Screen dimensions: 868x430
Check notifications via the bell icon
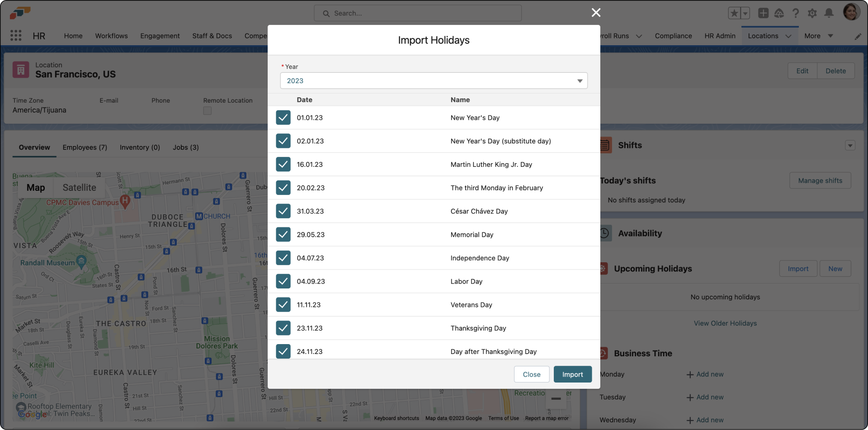tap(829, 13)
